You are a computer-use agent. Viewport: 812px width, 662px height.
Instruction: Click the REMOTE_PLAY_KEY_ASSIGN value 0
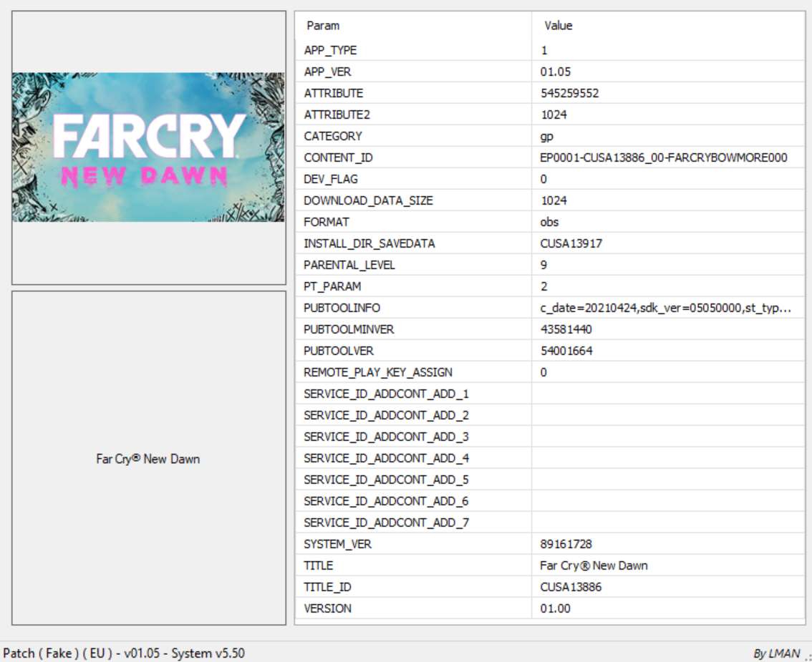(543, 372)
